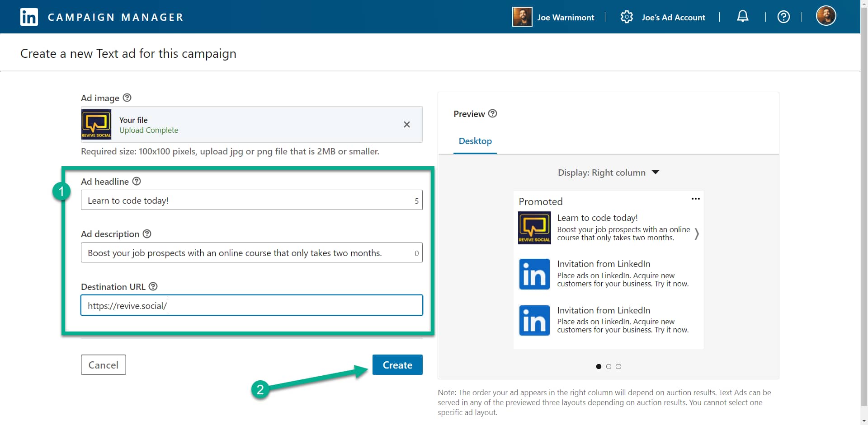Click the Upload Complete status text
This screenshot has width=868, height=425.
149,130
